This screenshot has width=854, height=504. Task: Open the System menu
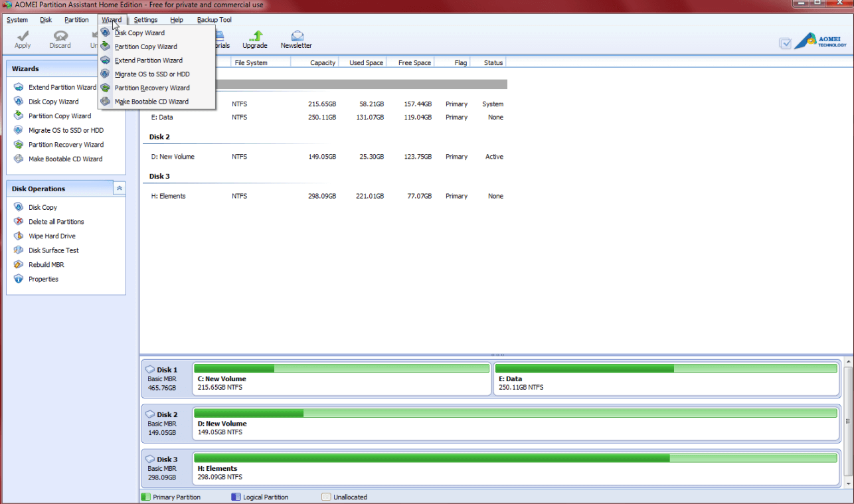(17, 20)
